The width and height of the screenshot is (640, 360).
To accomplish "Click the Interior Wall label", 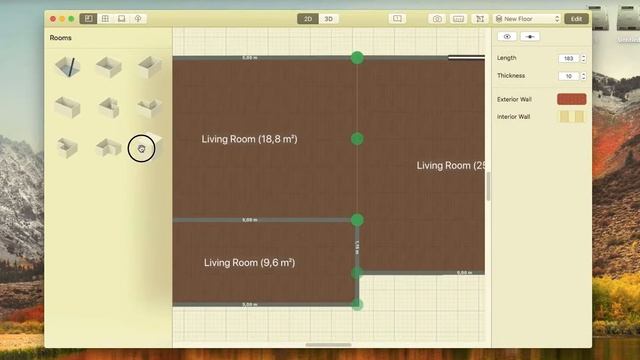I will [x=513, y=117].
